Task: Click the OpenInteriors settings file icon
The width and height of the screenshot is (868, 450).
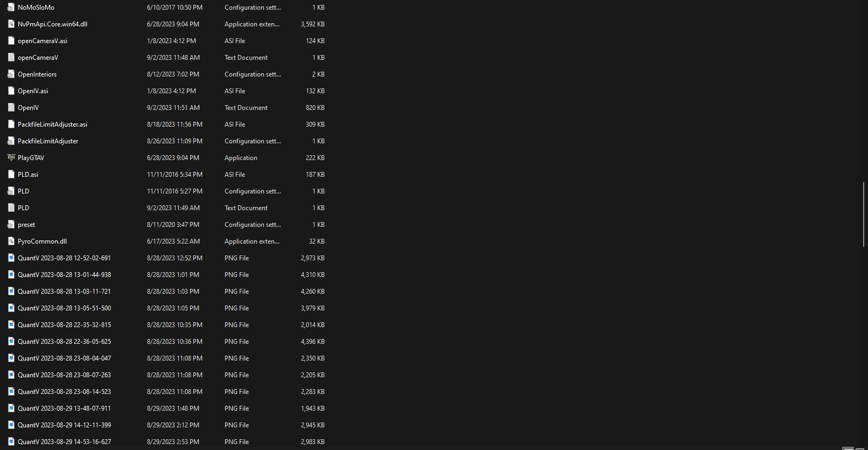Action: pos(11,74)
